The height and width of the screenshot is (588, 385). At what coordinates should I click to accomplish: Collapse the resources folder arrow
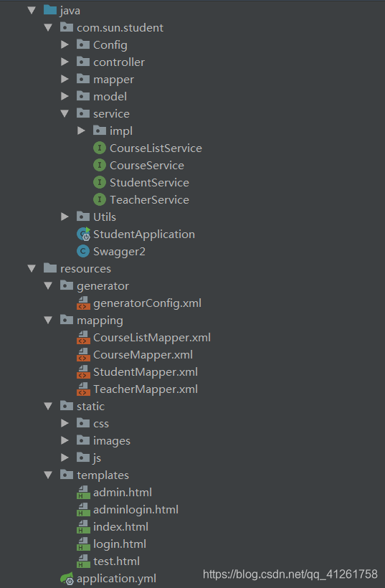32,268
